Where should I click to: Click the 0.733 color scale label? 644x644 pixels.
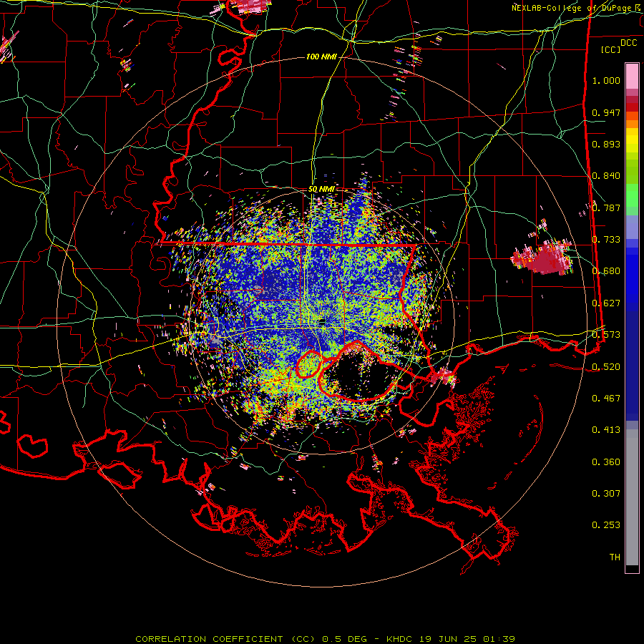pyautogui.click(x=606, y=240)
